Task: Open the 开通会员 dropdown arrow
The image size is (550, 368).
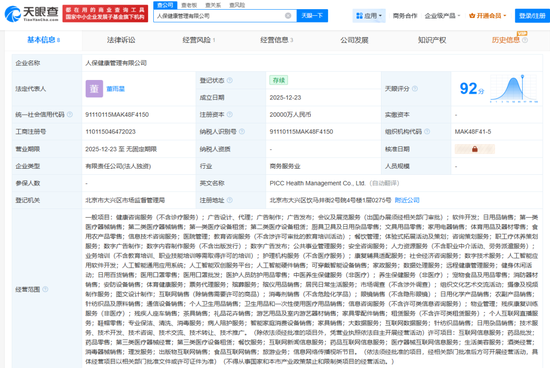Action: point(505,16)
